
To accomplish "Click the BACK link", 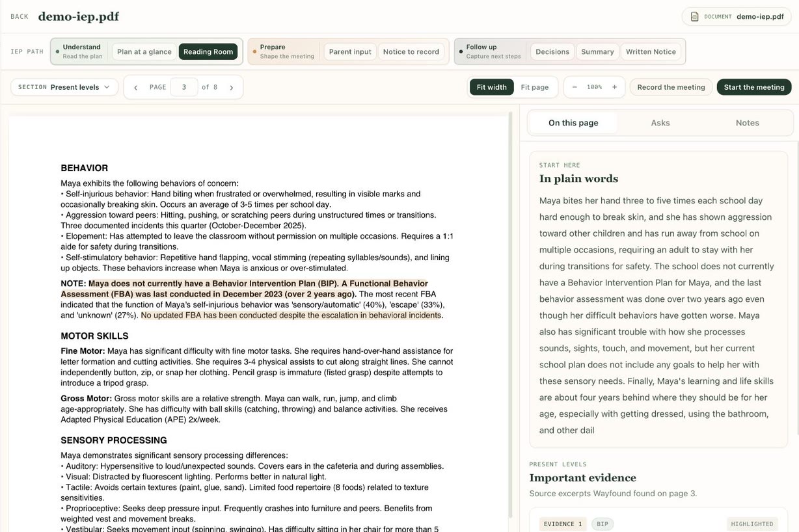I will [x=20, y=16].
